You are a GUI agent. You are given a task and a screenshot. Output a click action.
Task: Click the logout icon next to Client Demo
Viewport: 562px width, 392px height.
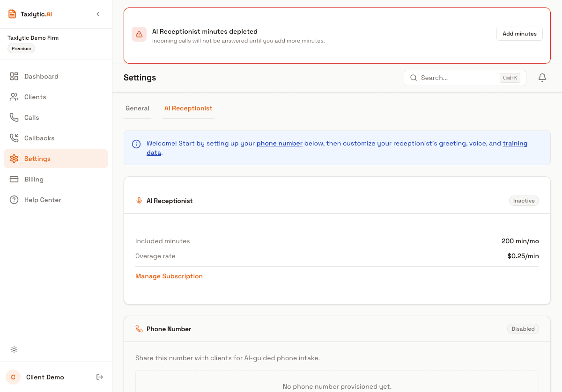point(100,377)
